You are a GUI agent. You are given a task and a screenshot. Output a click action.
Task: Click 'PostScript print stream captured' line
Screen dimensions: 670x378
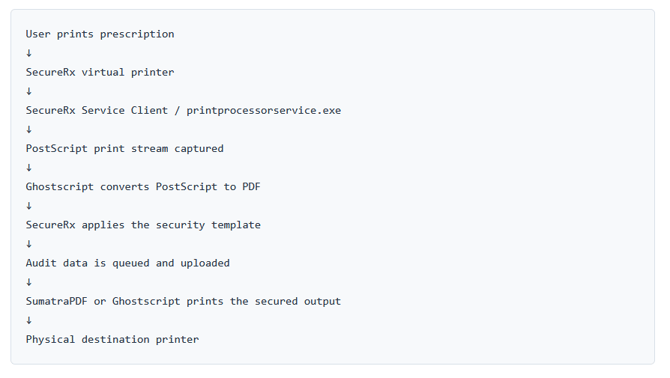125,149
